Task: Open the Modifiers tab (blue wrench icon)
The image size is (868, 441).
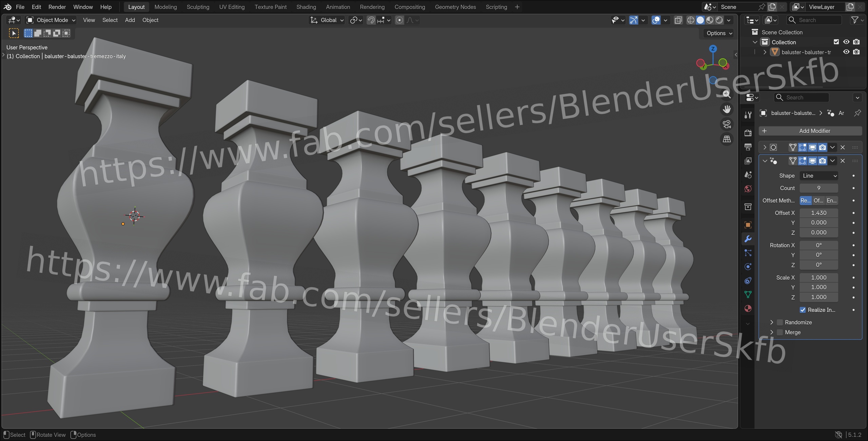Action: (748, 239)
